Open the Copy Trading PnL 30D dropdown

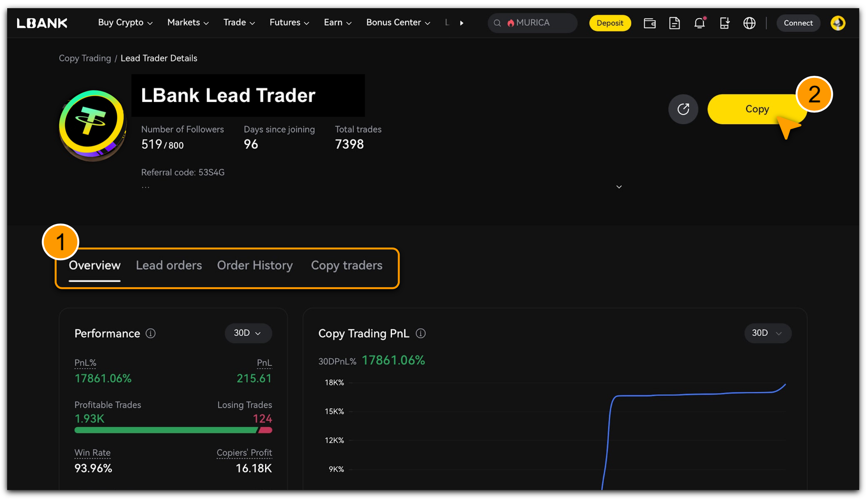[x=767, y=333]
